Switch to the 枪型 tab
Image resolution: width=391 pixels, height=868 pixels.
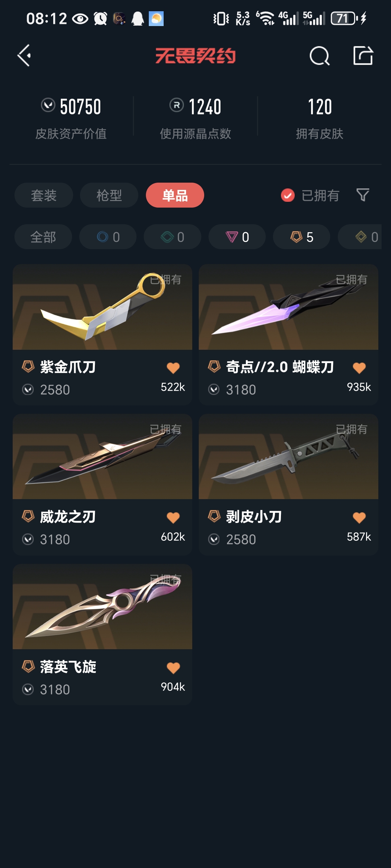tap(109, 195)
